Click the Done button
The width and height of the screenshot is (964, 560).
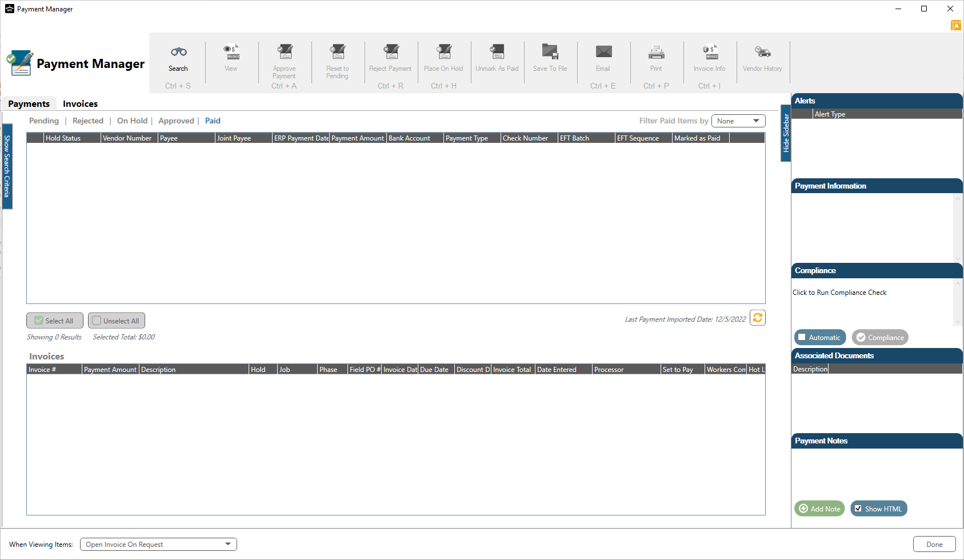pos(934,545)
